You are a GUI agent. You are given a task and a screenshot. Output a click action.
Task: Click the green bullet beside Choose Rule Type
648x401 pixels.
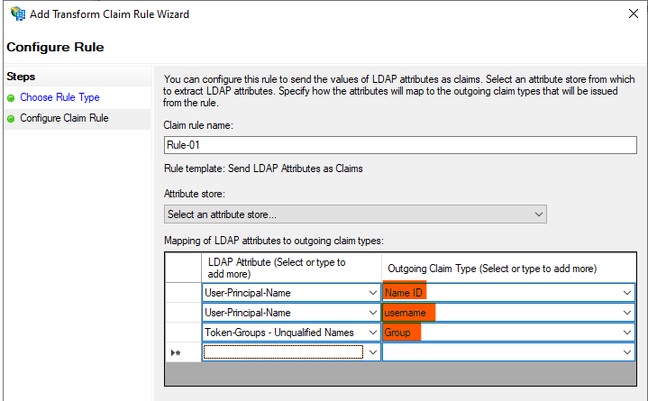(11, 98)
